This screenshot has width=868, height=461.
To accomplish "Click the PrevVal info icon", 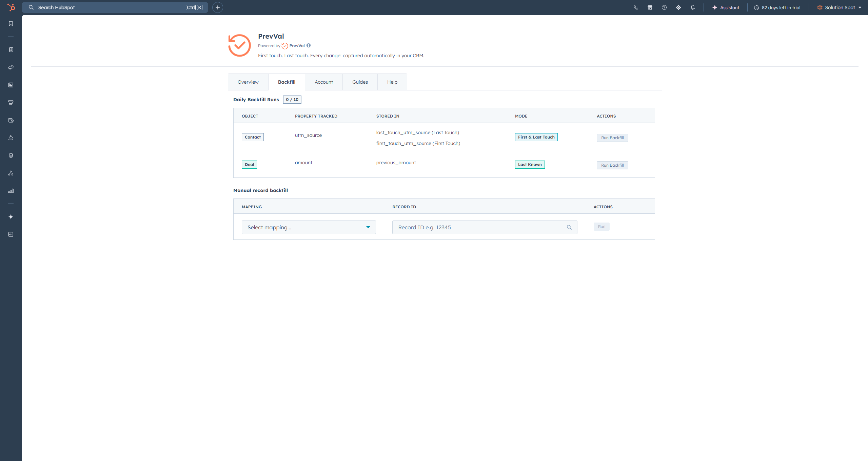I will (309, 45).
